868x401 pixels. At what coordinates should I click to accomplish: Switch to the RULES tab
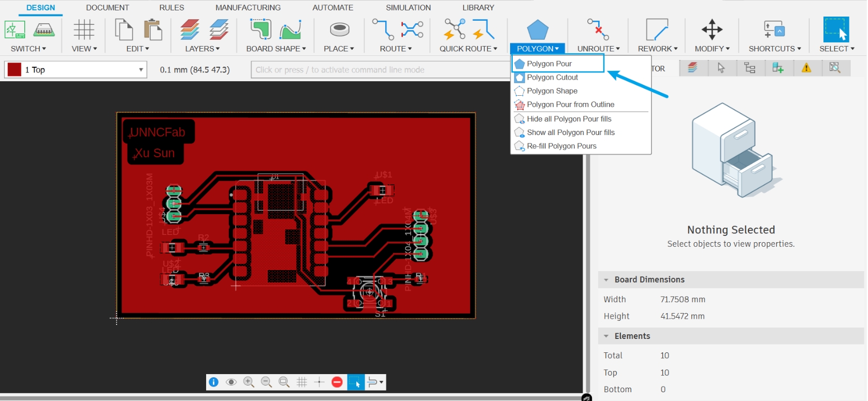(171, 8)
